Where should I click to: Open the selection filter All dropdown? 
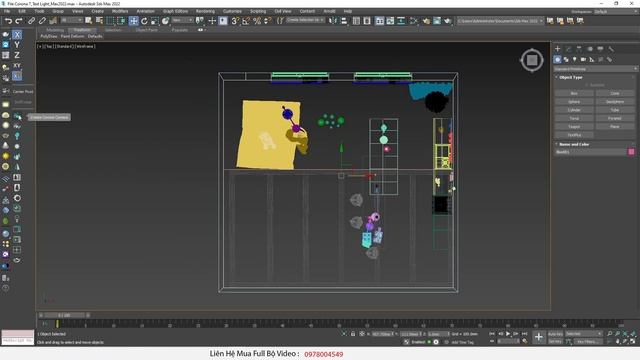point(71,20)
